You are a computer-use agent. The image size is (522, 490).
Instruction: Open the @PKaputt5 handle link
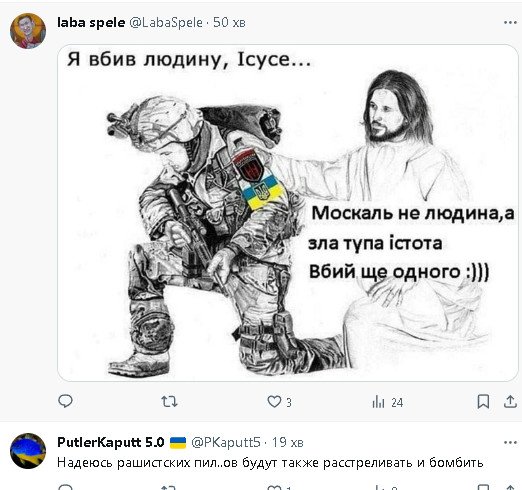(x=226, y=442)
